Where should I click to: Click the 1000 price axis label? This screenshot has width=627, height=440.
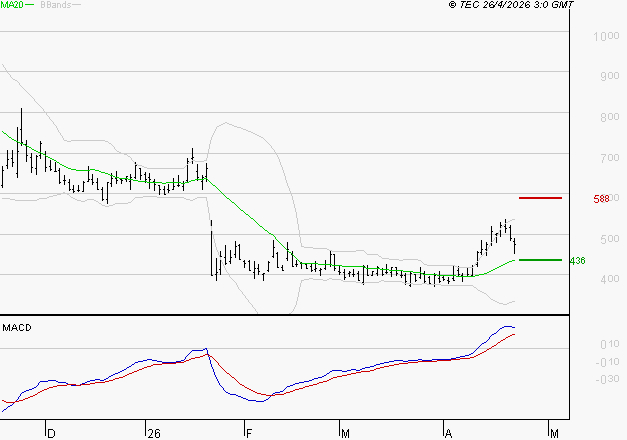click(606, 36)
